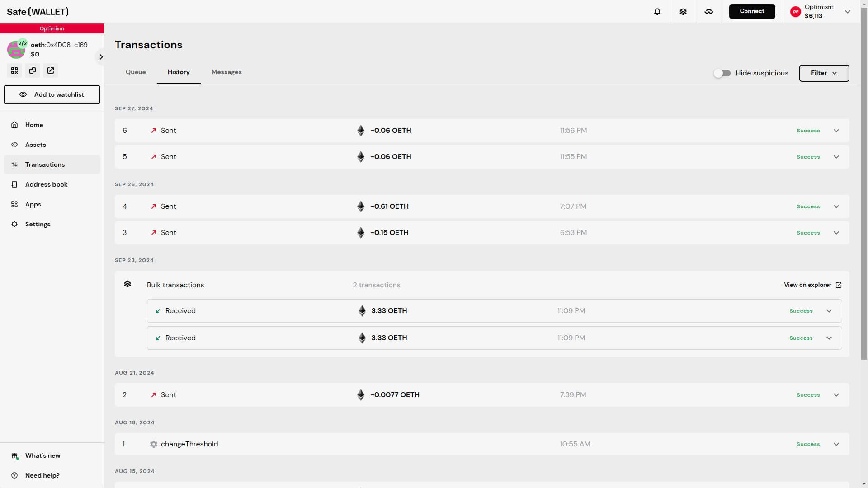The image size is (868, 488).
Task: Click Success status of transaction 2
Action: pyautogui.click(x=808, y=395)
